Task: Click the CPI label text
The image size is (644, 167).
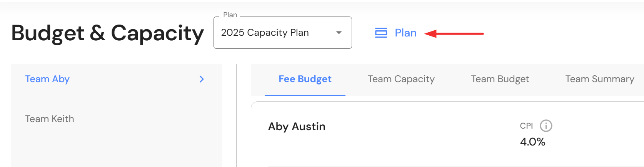Action: coord(526,126)
